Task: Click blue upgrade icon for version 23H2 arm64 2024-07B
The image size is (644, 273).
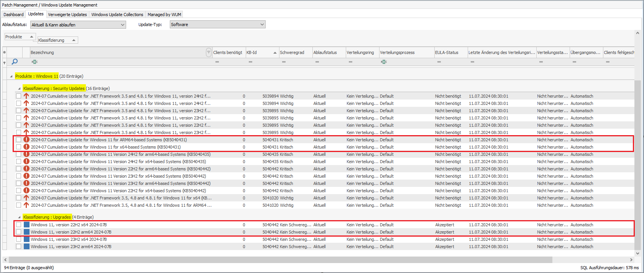Action: (x=26, y=247)
